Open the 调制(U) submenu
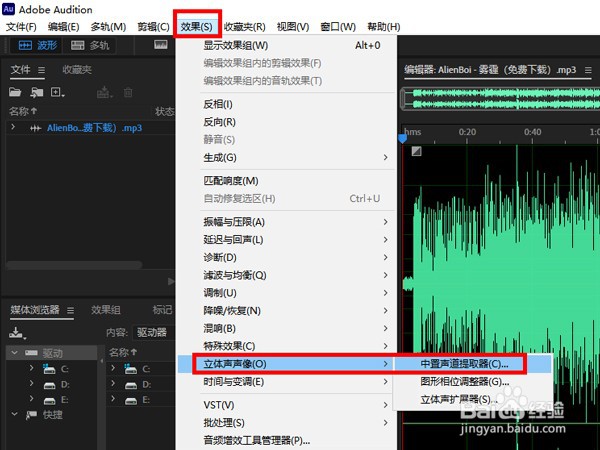This screenshot has height=450, width=600. click(286, 293)
